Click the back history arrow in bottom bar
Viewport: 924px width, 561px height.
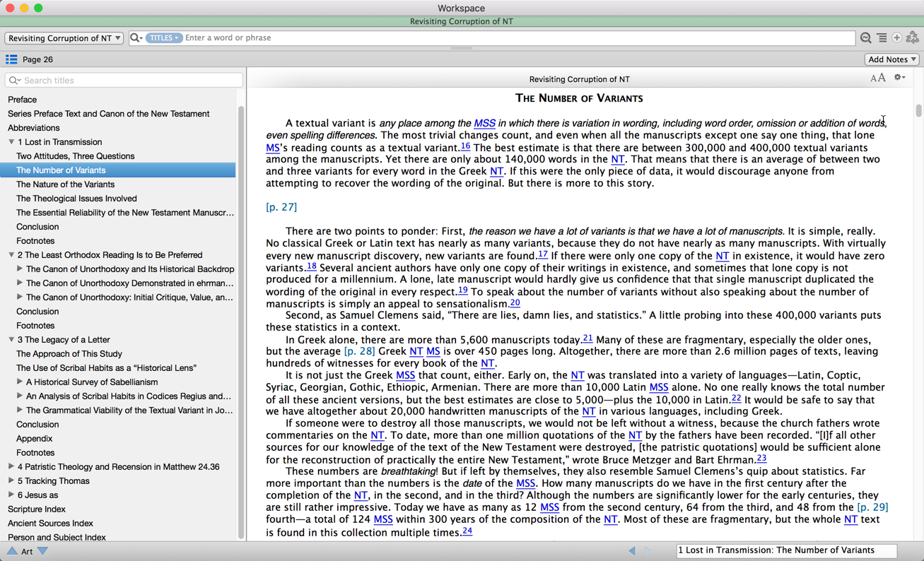(x=632, y=550)
